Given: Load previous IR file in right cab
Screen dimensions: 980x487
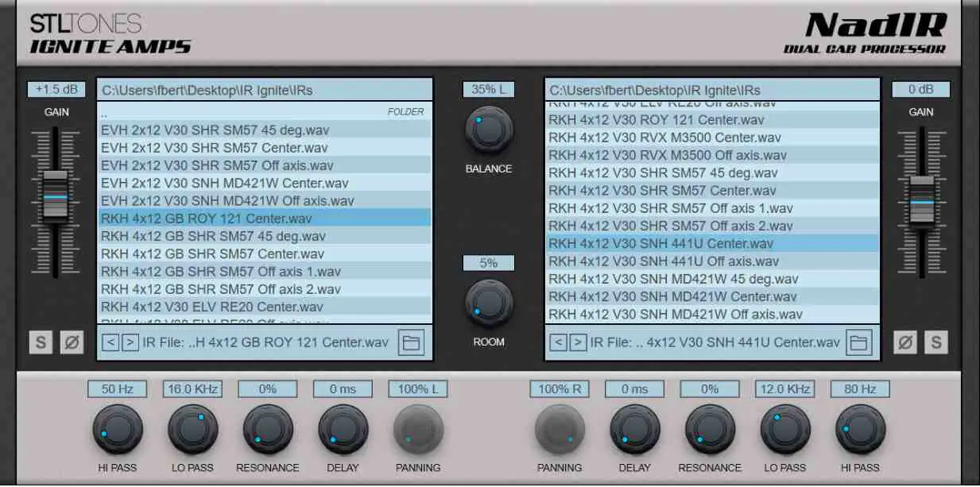Looking at the screenshot, I should click(x=559, y=342).
